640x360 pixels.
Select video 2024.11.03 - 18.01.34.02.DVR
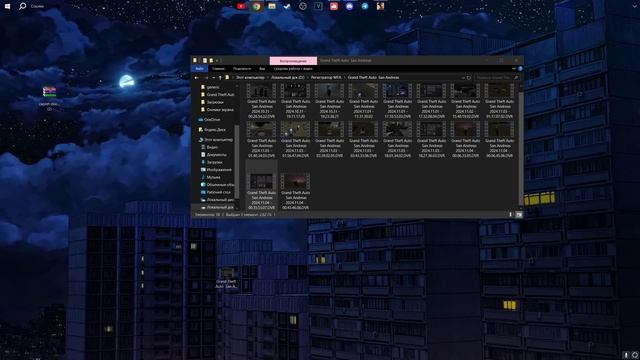[x=398, y=140]
